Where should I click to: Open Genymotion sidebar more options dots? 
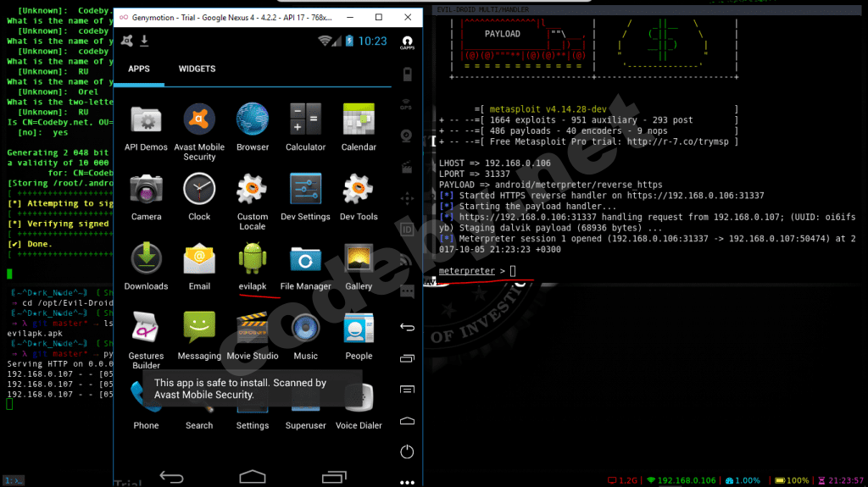coord(407,482)
